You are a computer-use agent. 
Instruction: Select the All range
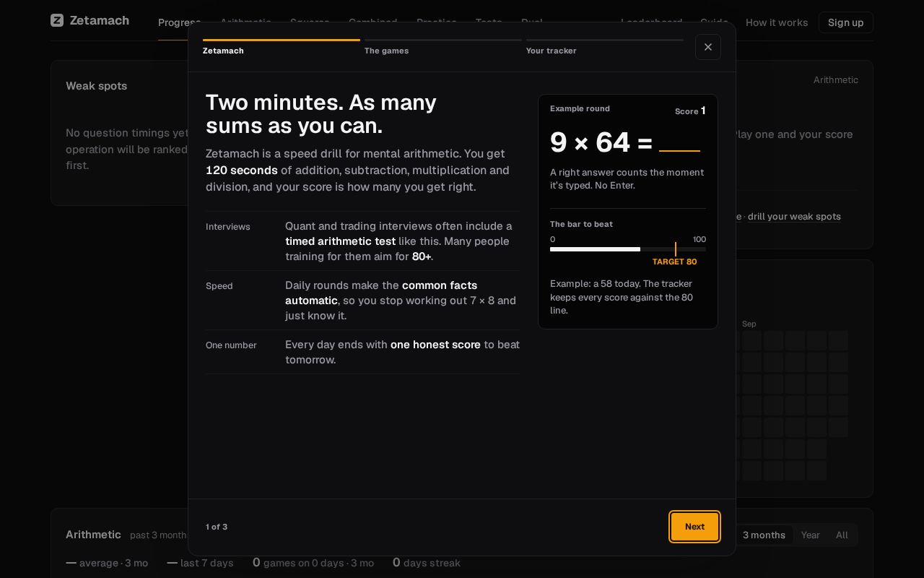coord(842,535)
